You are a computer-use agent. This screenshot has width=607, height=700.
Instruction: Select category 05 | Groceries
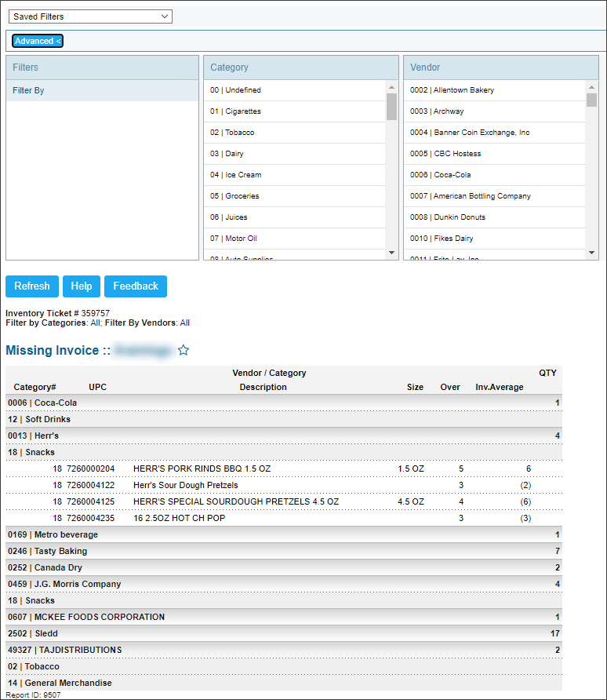(x=294, y=196)
